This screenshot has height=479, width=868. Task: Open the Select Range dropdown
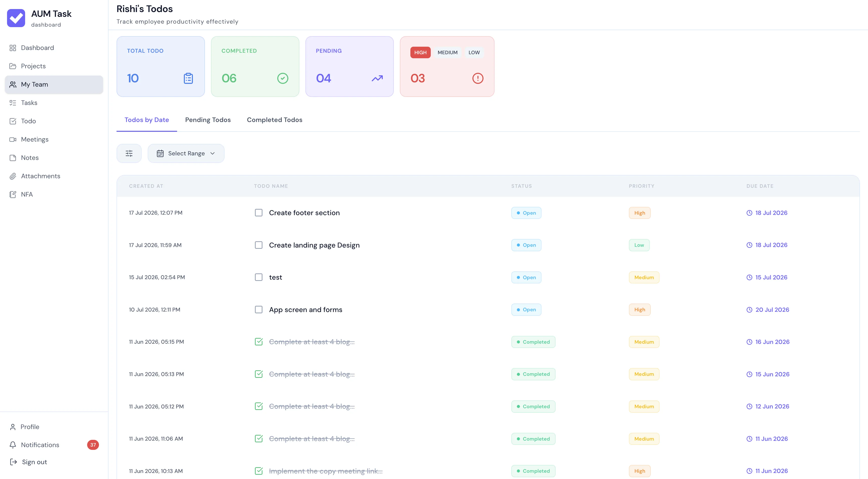click(x=186, y=153)
